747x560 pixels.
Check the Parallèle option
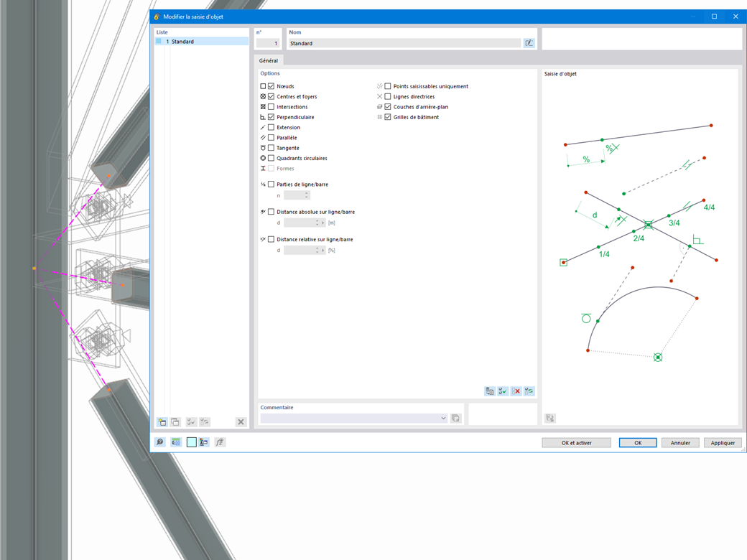(x=271, y=138)
